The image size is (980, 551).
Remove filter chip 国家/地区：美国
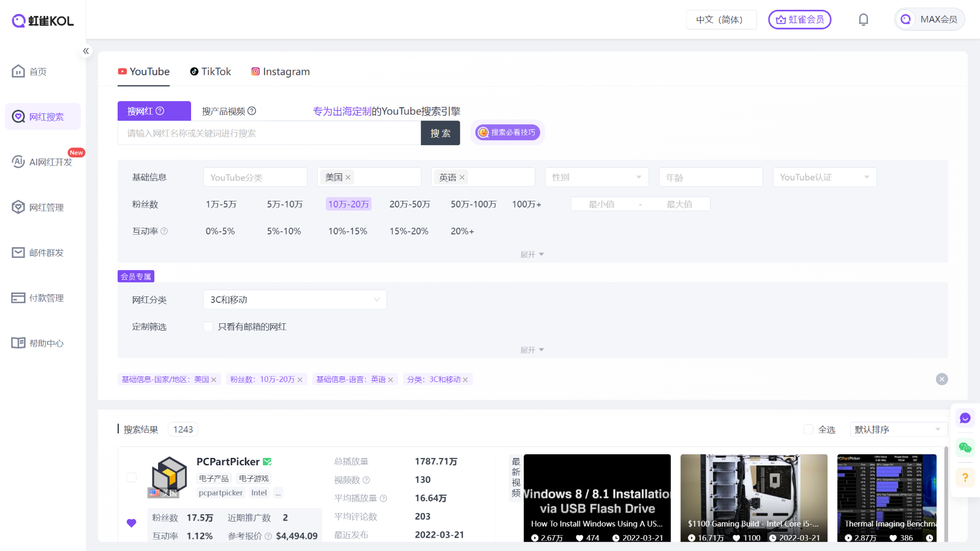point(214,380)
